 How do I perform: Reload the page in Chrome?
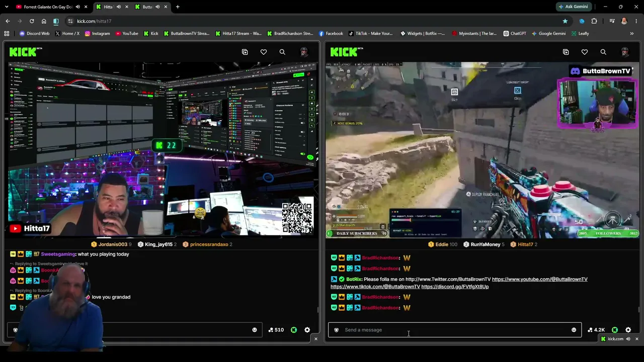(x=32, y=21)
